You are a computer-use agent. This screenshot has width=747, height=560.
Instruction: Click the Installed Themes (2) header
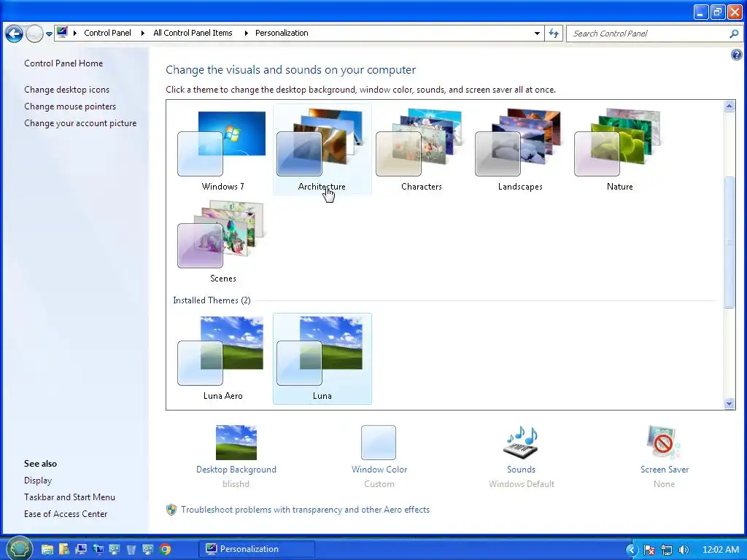[x=212, y=300]
